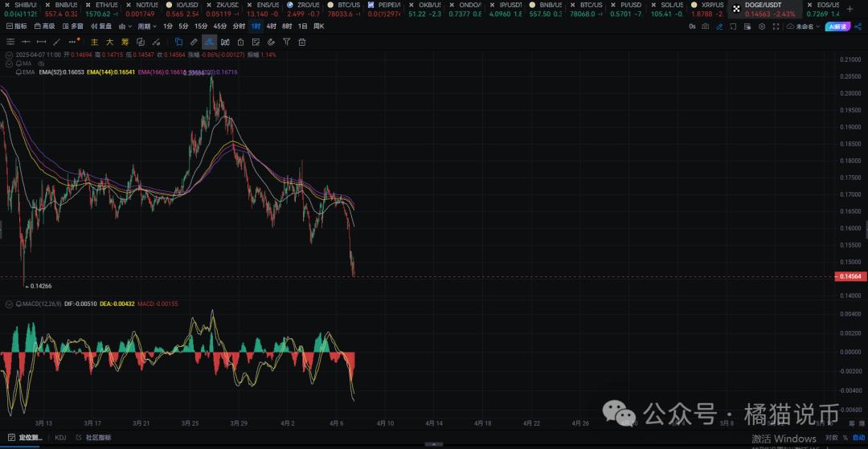Switch to the 1日 timeframe
Image resolution: width=868 pixels, height=449 pixels.
(303, 26)
